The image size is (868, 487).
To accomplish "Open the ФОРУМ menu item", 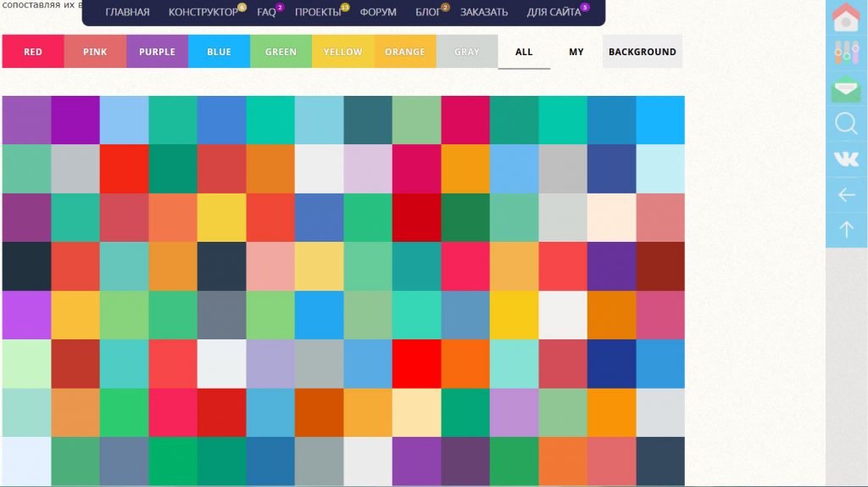I will [378, 12].
